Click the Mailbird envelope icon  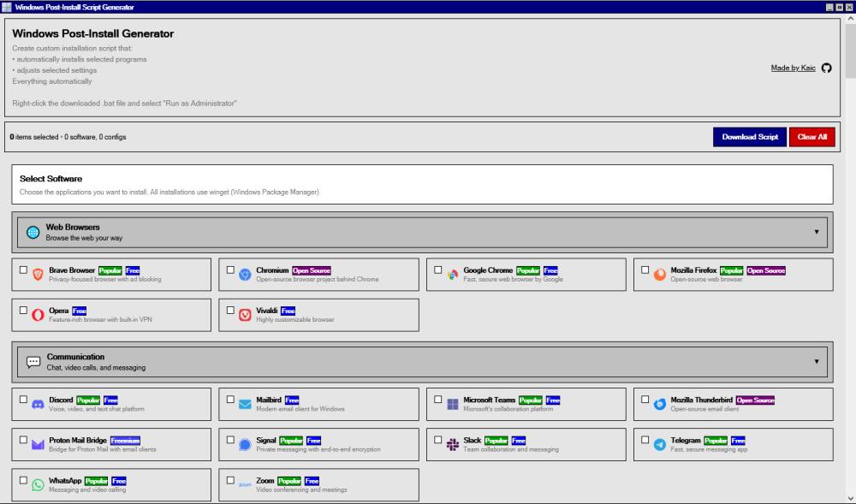(x=245, y=404)
